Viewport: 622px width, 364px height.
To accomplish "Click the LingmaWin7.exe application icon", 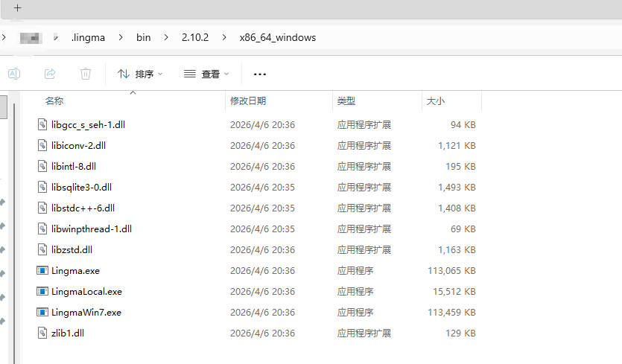I will (x=42, y=312).
